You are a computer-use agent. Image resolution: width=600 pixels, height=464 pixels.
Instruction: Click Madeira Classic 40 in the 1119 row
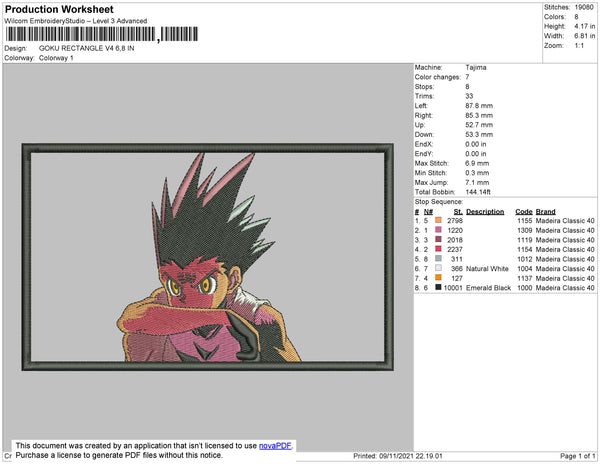(565, 240)
